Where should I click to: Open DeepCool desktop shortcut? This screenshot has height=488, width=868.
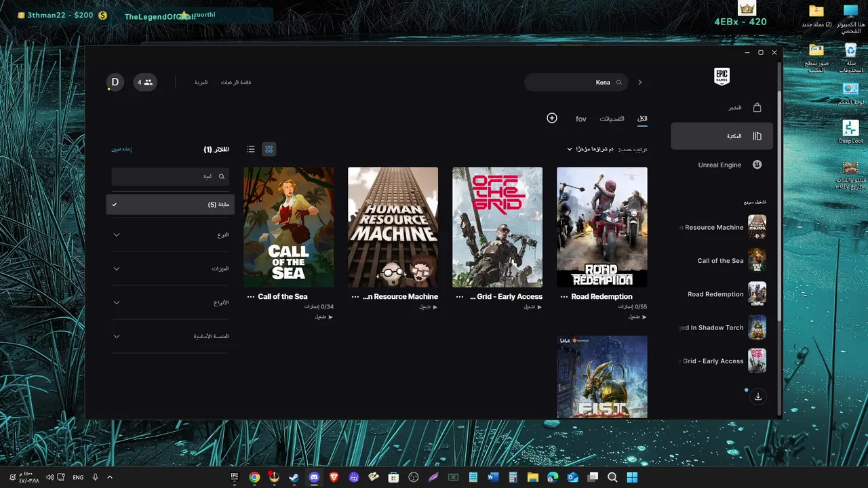[850, 132]
